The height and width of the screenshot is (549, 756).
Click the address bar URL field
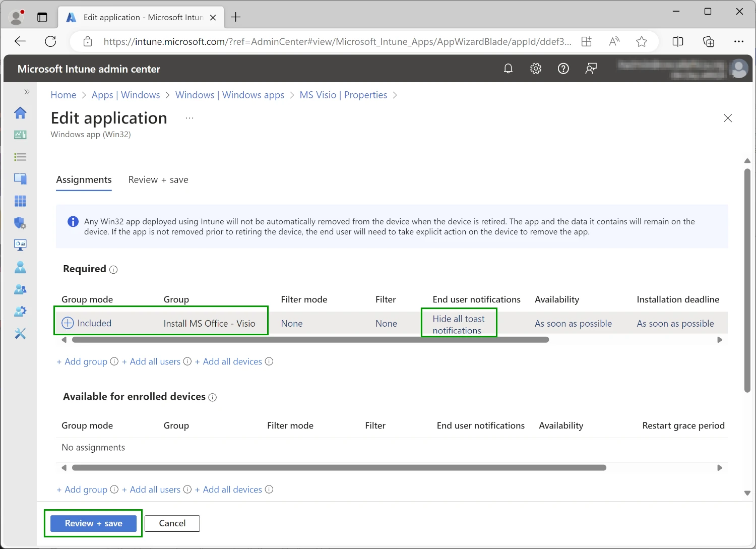pos(337,41)
